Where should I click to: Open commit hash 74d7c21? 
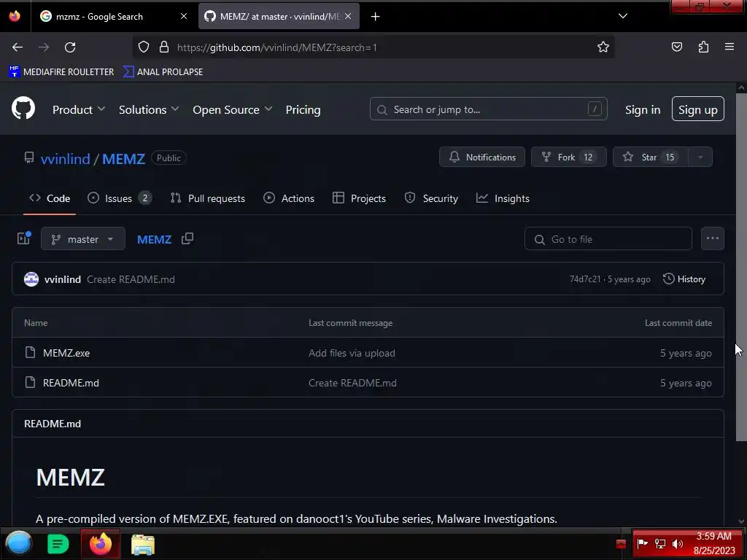pos(585,279)
